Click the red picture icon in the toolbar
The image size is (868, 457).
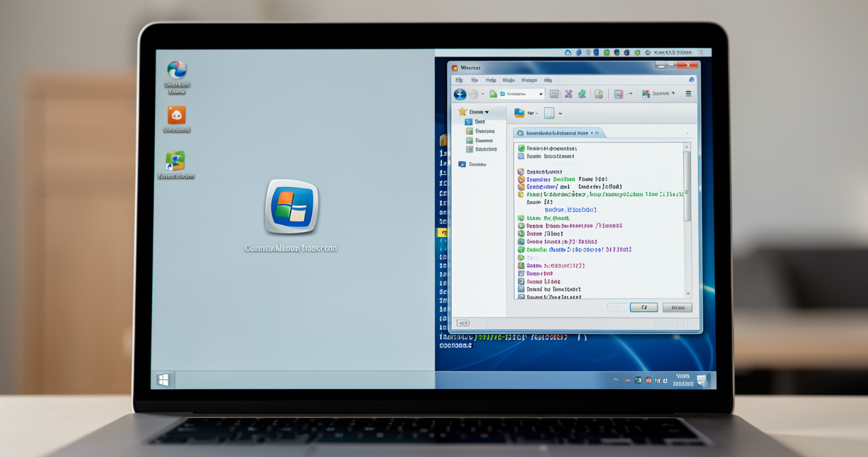coord(617,94)
